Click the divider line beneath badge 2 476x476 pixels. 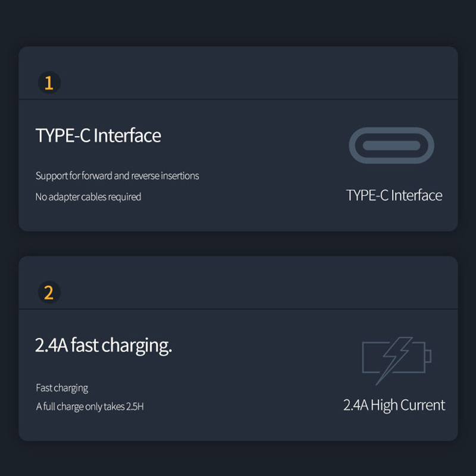pos(238,309)
